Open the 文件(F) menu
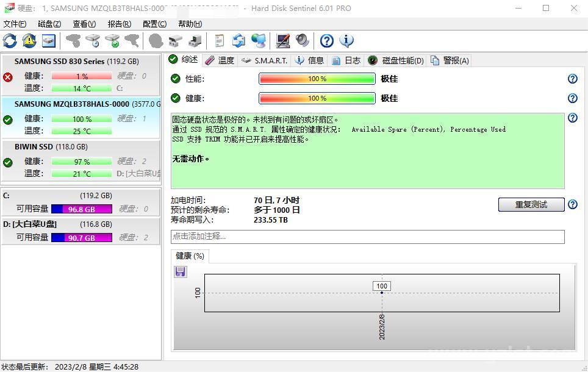Viewport: 588px width, 372px height. click(15, 24)
